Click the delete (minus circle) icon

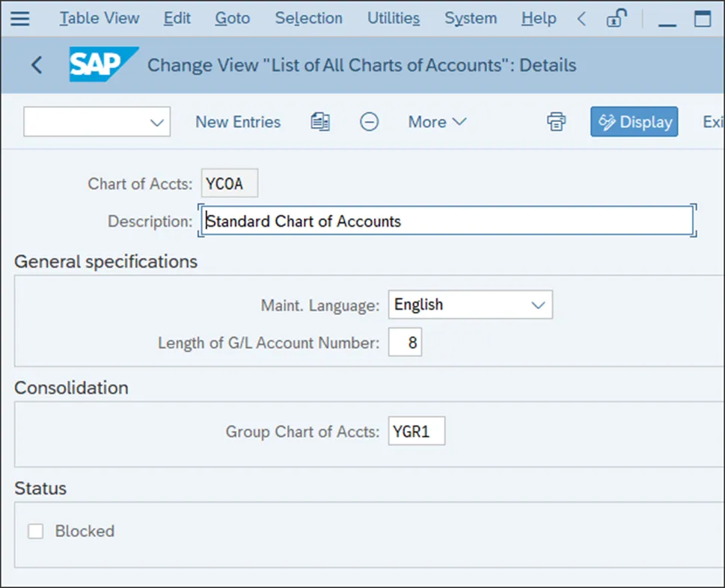369,122
